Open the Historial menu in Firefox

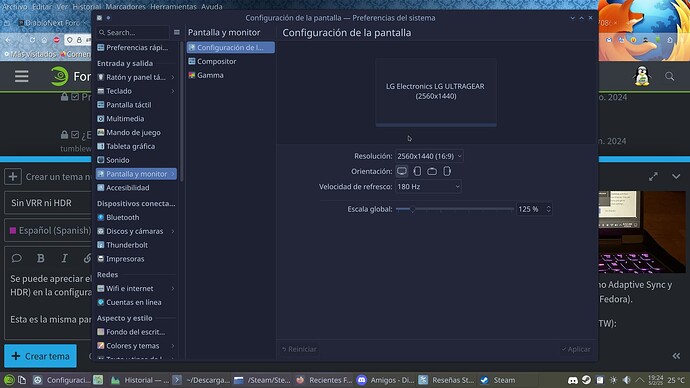click(86, 7)
